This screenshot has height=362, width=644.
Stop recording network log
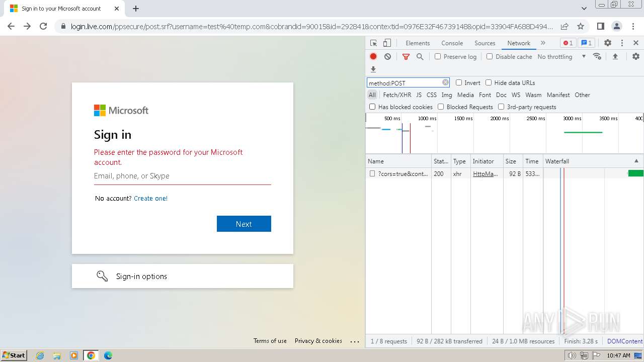pos(373,57)
